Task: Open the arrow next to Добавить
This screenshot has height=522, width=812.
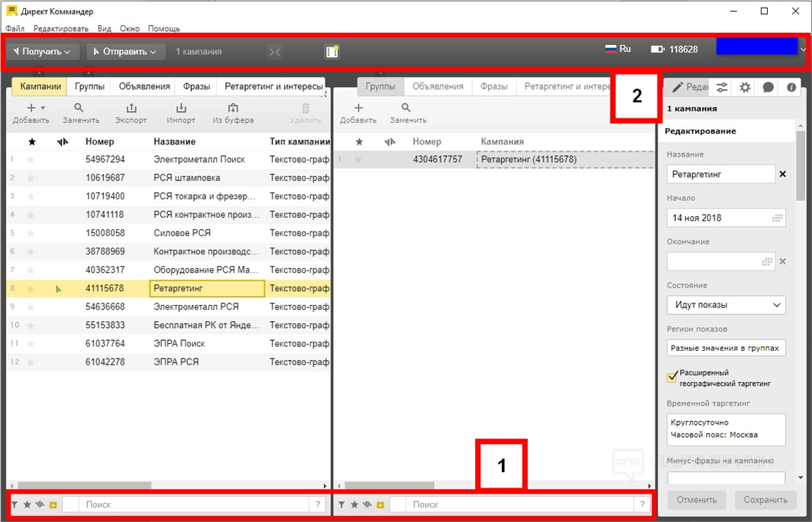Action: pos(43,108)
